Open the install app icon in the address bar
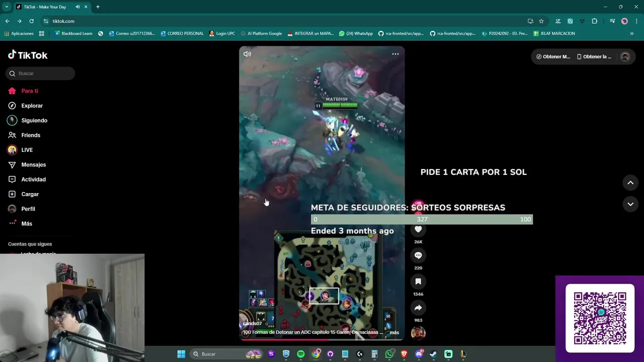 530,21
